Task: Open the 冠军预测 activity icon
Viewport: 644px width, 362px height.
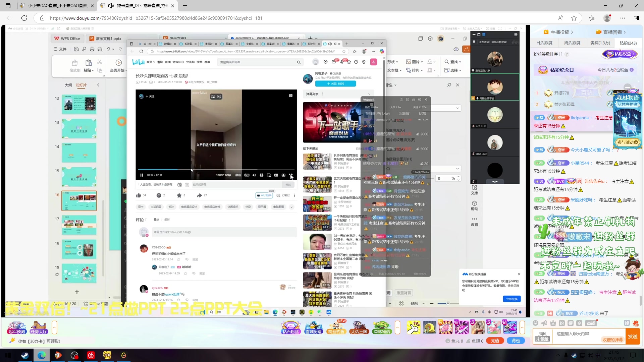Action: (x=16, y=327)
